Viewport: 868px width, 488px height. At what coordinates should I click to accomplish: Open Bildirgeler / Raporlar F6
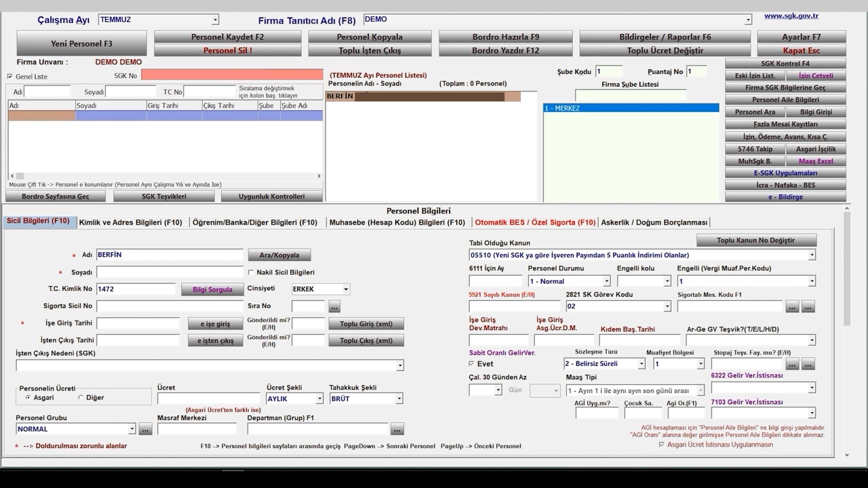tap(665, 37)
